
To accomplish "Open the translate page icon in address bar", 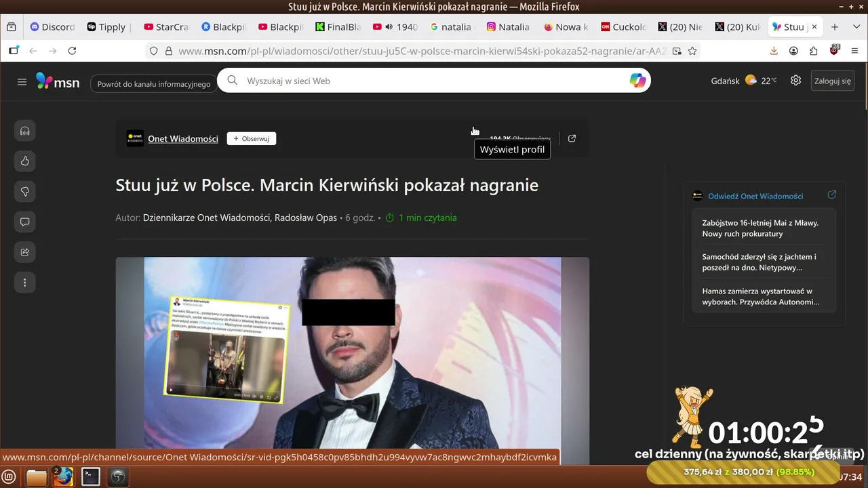I will coord(677,51).
